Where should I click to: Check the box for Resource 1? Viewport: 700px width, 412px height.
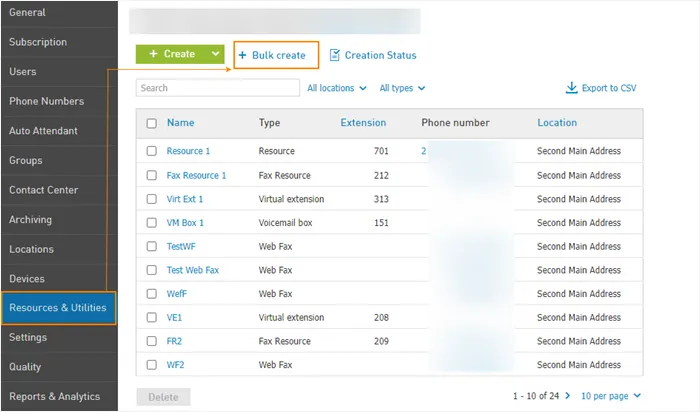click(x=152, y=151)
